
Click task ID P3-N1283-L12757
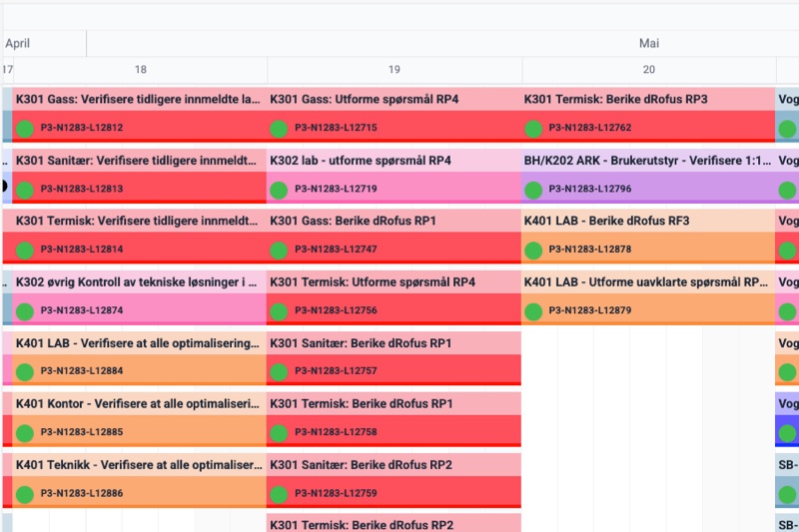[336, 371]
